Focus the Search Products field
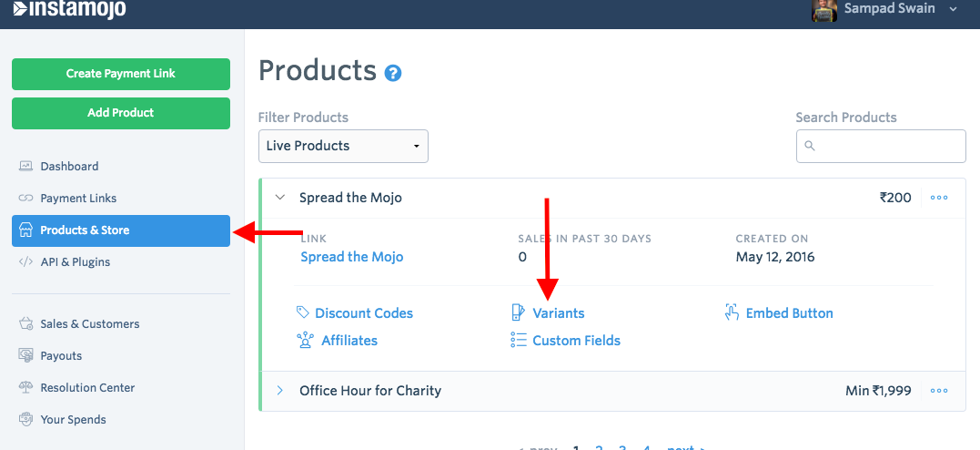This screenshot has height=450, width=980. 881,147
